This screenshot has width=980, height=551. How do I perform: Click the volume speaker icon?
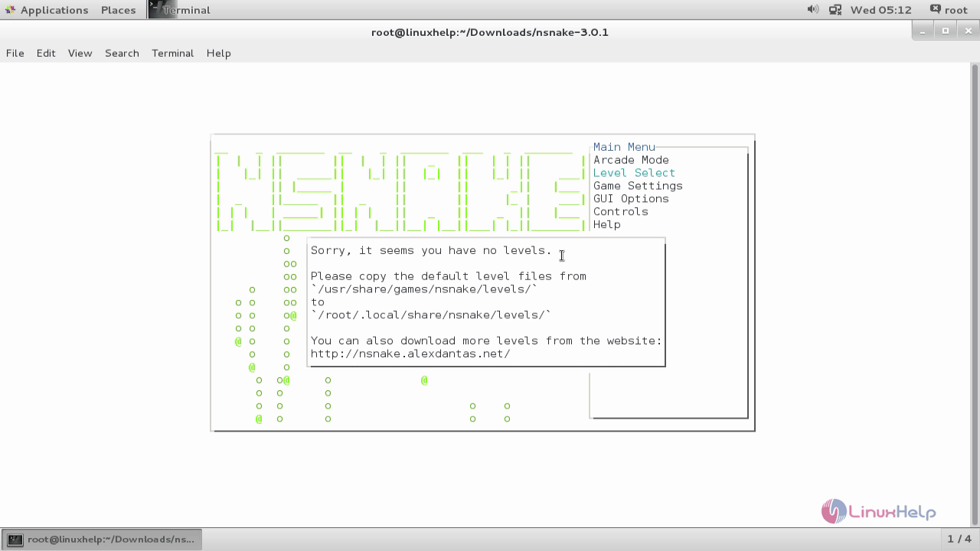tap(812, 10)
